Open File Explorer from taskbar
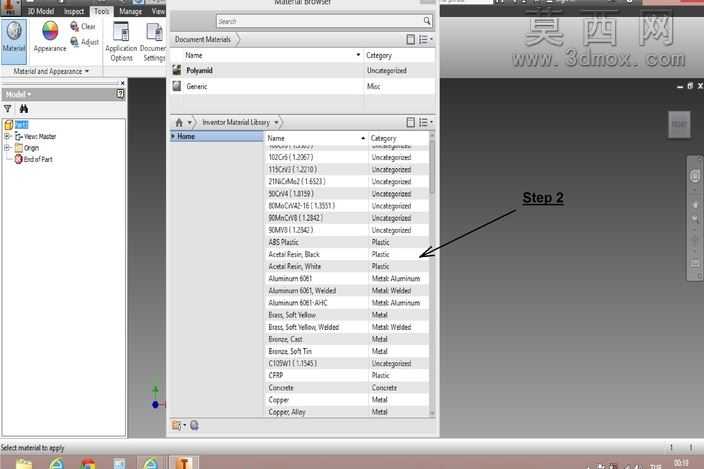The height and width of the screenshot is (469, 704). tap(24, 464)
